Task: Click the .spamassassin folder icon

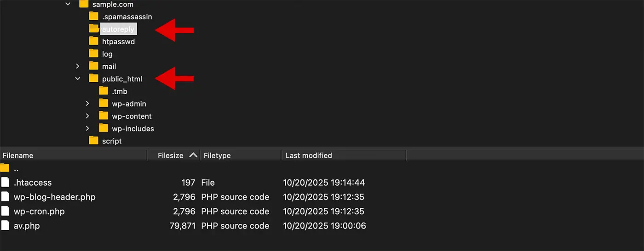Action: [94, 17]
